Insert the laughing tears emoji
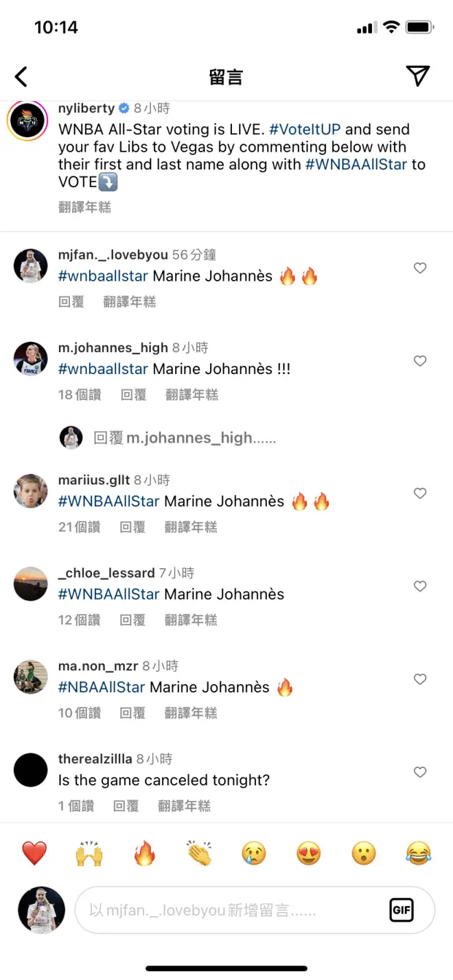 tap(418, 854)
